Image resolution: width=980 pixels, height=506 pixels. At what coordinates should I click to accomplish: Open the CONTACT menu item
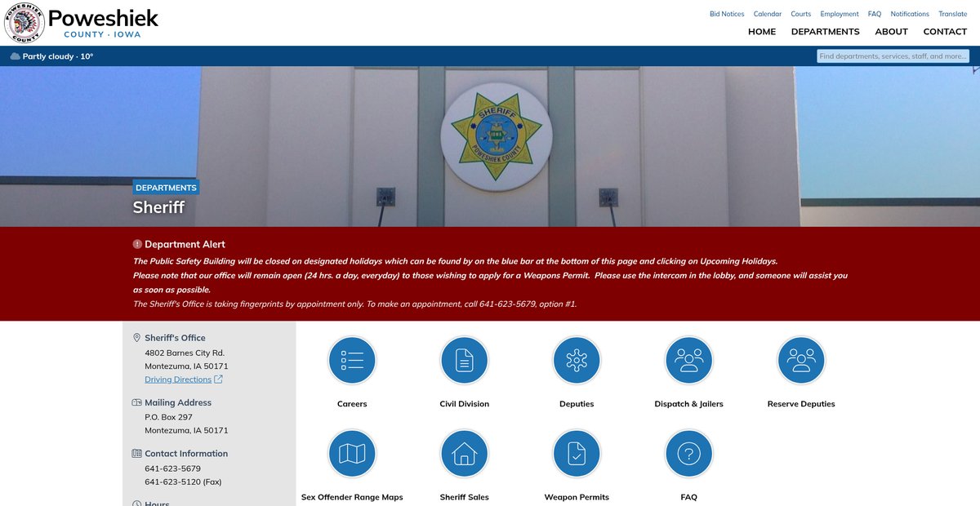tap(945, 32)
